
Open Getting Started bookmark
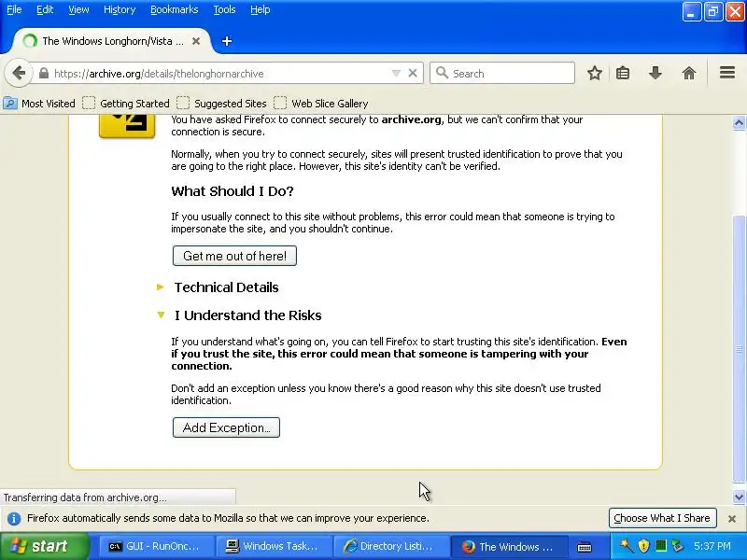pos(126,104)
